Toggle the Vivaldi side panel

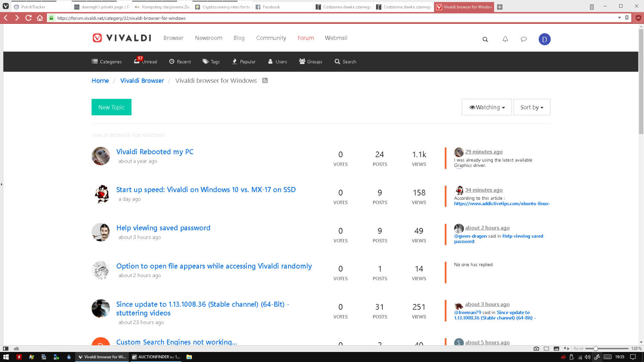click(6, 349)
